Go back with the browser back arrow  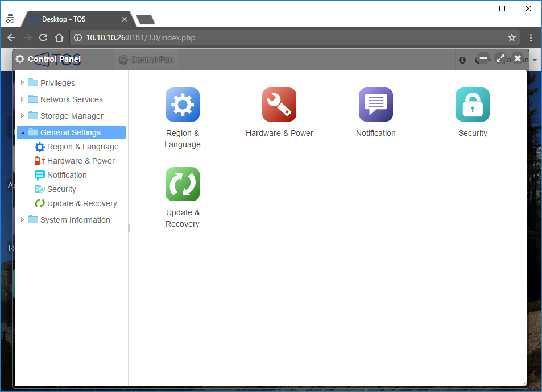11,37
